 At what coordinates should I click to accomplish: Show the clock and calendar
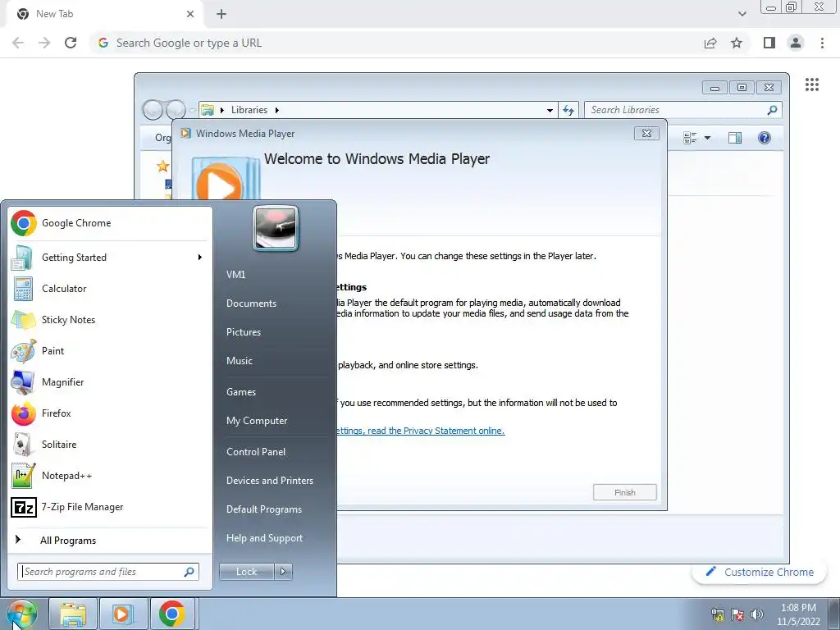[798, 614]
